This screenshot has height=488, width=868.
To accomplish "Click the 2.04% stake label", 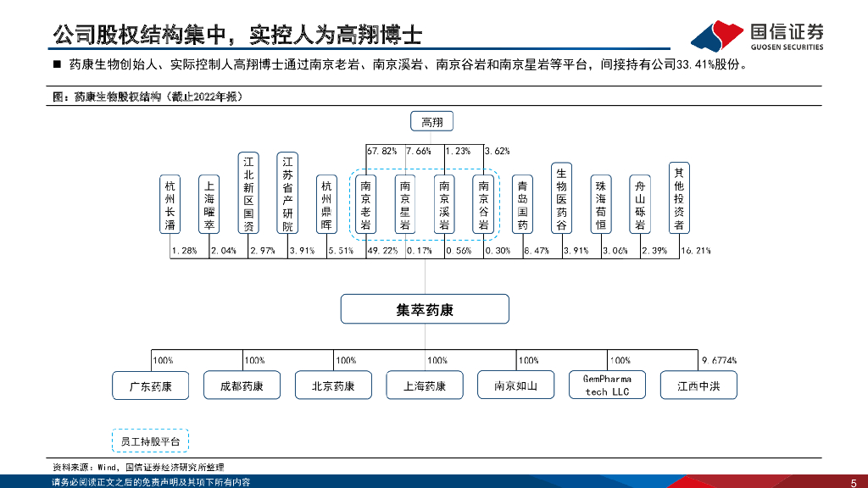I will coord(223,251).
